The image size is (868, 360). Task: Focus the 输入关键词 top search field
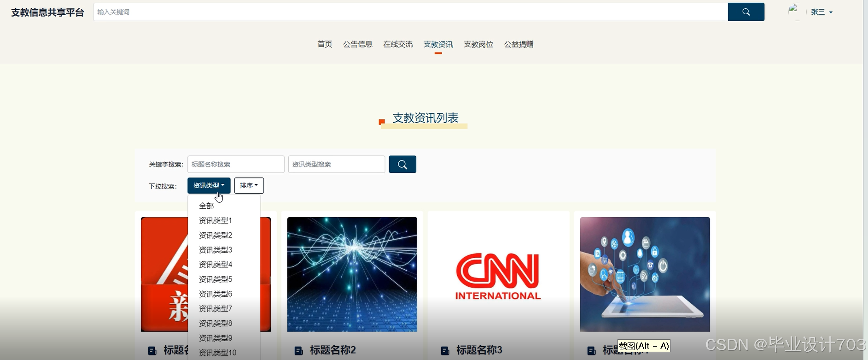410,12
